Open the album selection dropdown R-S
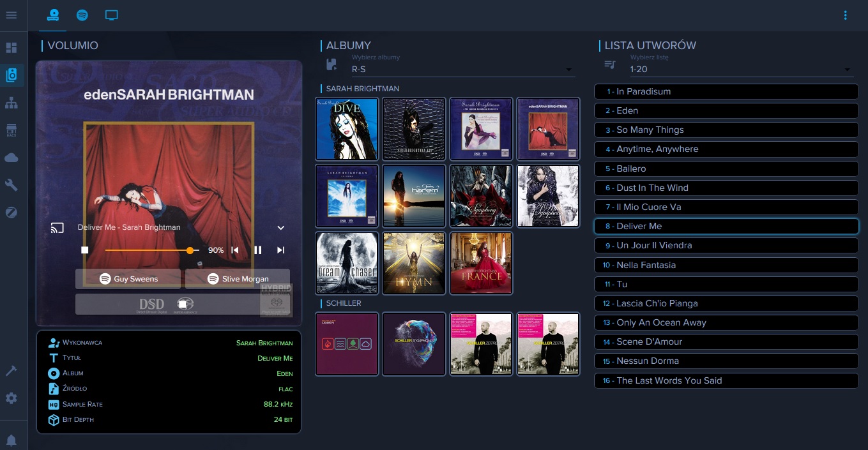The image size is (868, 450). point(463,69)
